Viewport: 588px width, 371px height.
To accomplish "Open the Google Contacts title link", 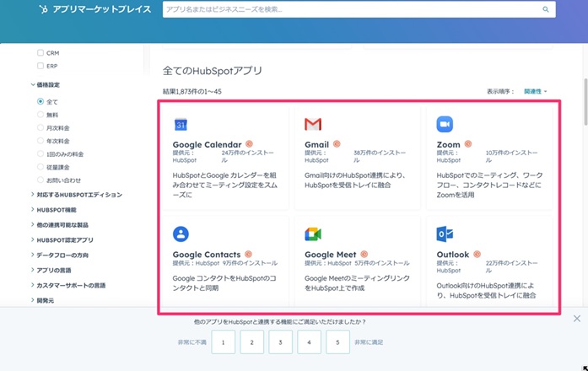I will [x=207, y=255].
